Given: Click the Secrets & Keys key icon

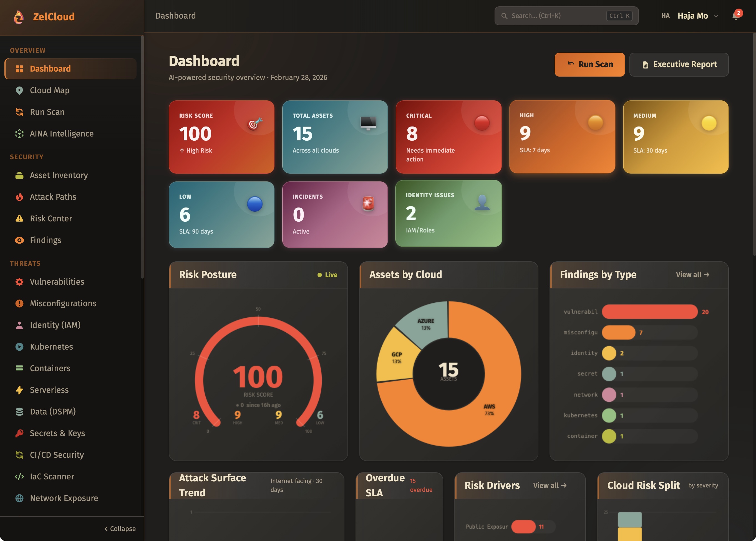Looking at the screenshot, I should 19,433.
